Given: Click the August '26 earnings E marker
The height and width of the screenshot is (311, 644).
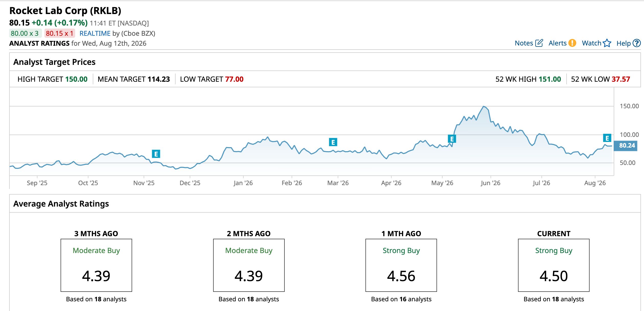Looking at the screenshot, I should pyautogui.click(x=607, y=138).
